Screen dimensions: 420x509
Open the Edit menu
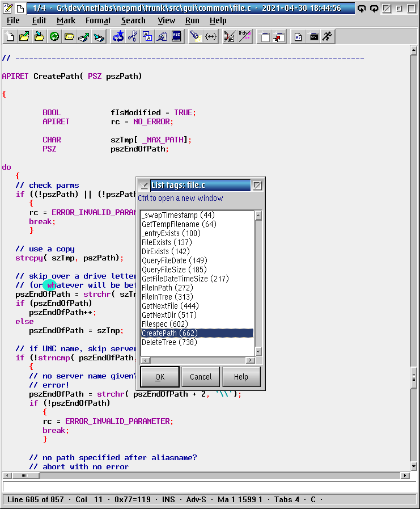point(39,21)
